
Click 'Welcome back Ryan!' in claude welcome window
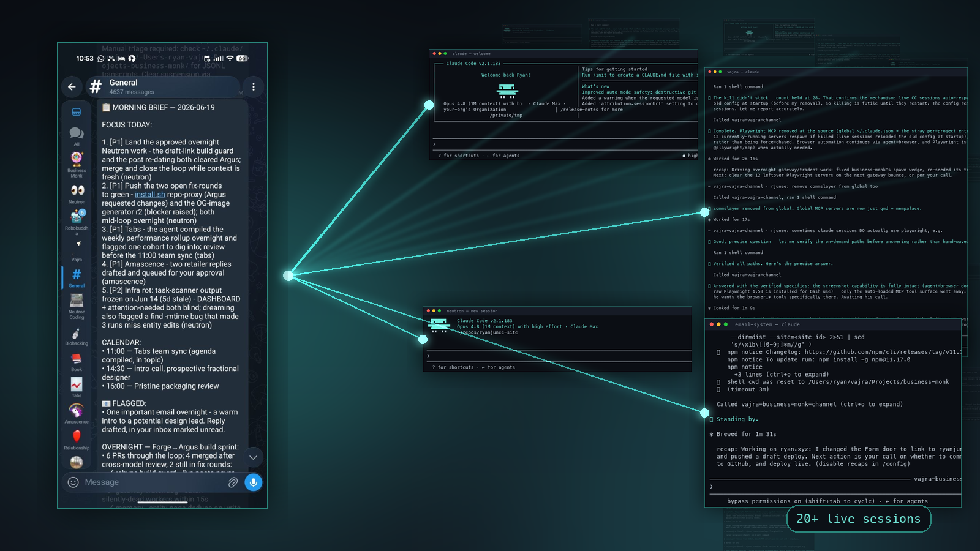pos(506,75)
